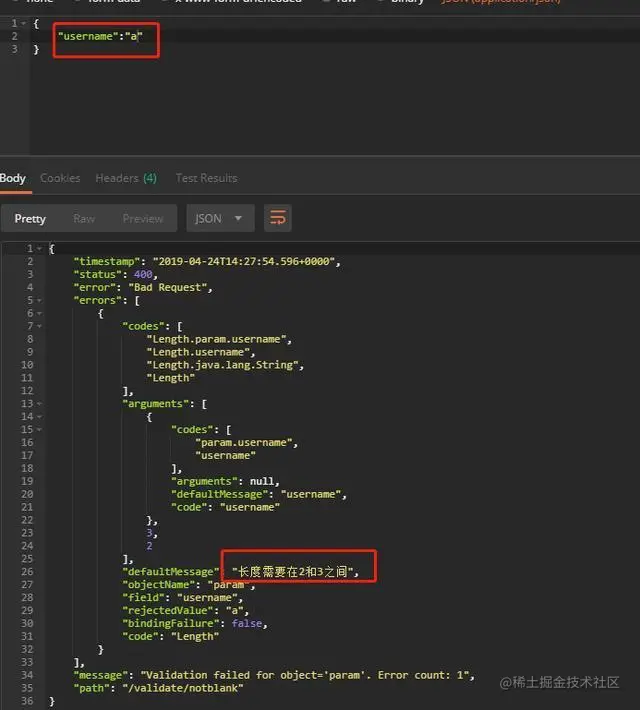Place cursor in request "username":"a" line

click(100, 36)
